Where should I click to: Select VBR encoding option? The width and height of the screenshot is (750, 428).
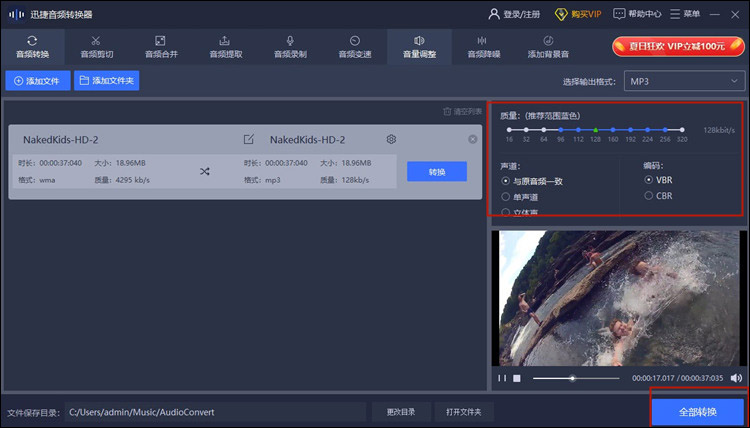point(658,180)
